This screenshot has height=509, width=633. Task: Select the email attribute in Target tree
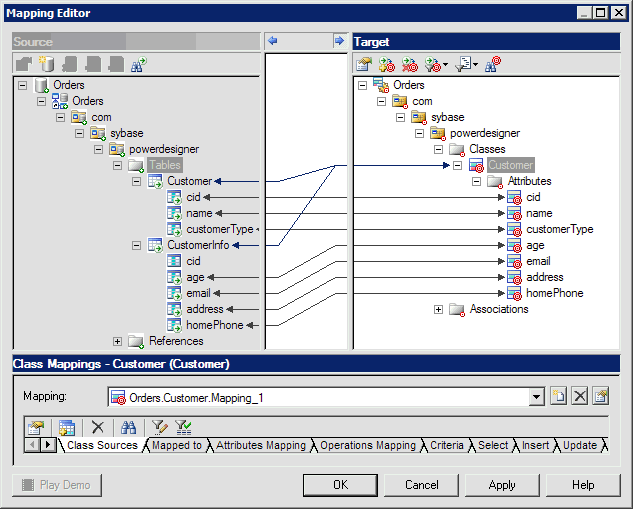pyautogui.click(x=538, y=261)
